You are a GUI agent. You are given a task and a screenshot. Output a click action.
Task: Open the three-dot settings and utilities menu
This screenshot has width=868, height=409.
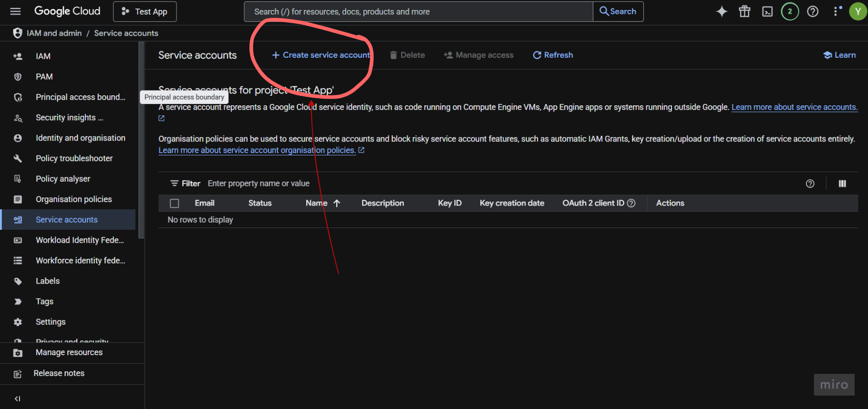pos(837,11)
